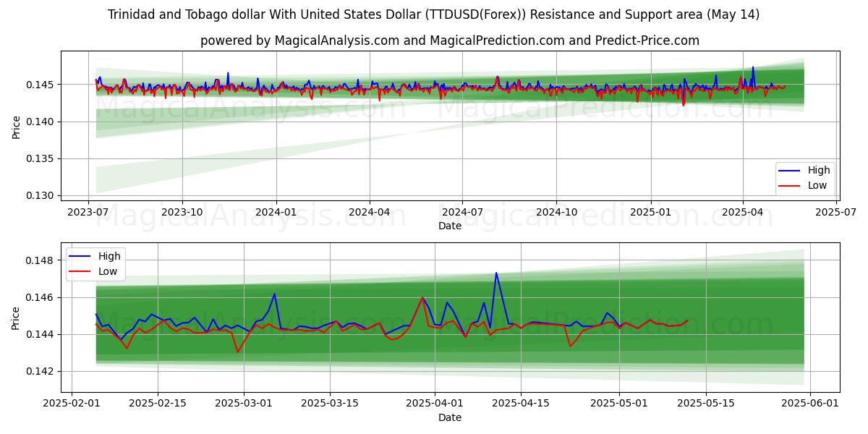Image resolution: width=868 pixels, height=434 pixels.
Task: Click the 2025-04 date tick label
Action: (743, 212)
